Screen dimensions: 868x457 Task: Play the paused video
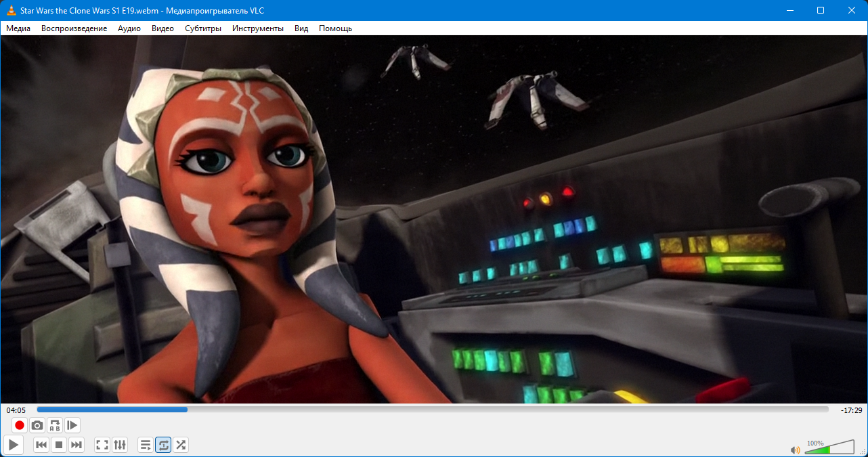point(14,445)
